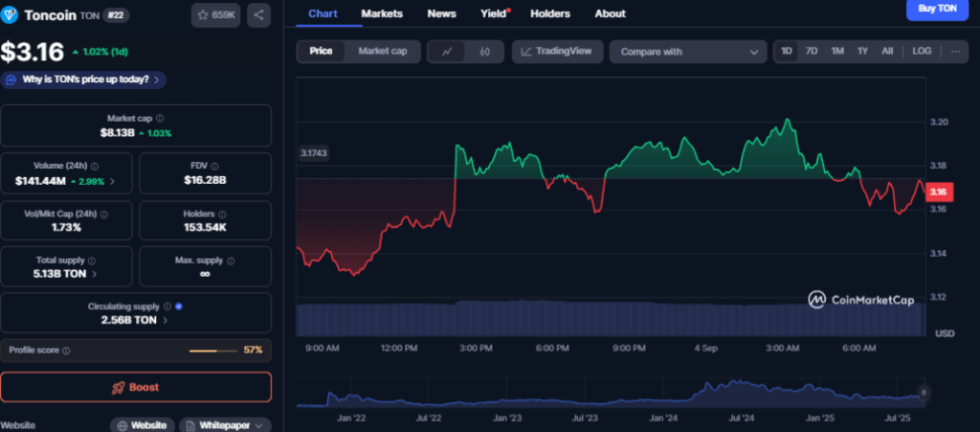This screenshot has width=980, height=432.
Task: Switch to the News tab
Action: pos(442,13)
